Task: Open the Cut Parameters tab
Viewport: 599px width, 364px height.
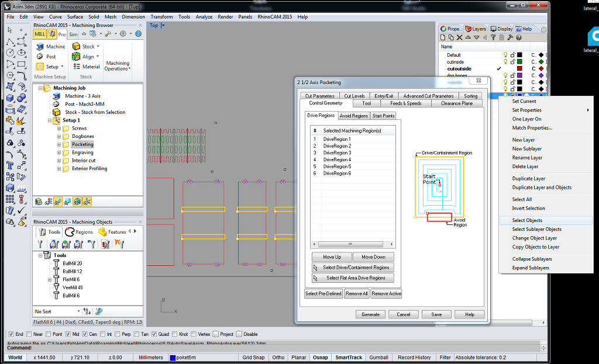Action: point(320,96)
